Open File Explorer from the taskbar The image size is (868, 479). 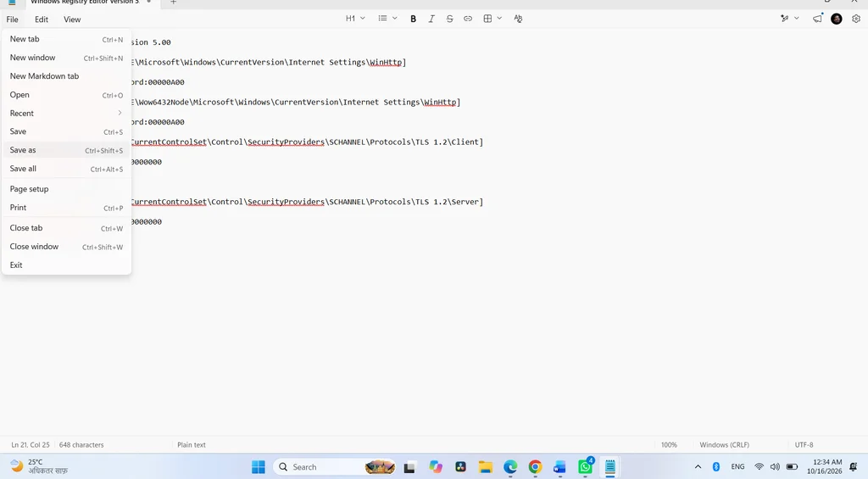[486, 467]
